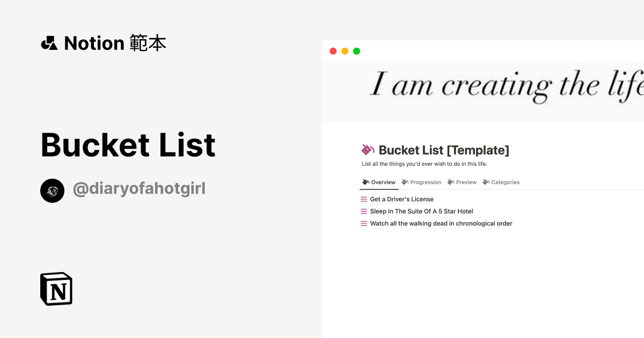This screenshot has width=644, height=338.
Task: Click the Notion 範本 logo icon
Action: point(49,43)
